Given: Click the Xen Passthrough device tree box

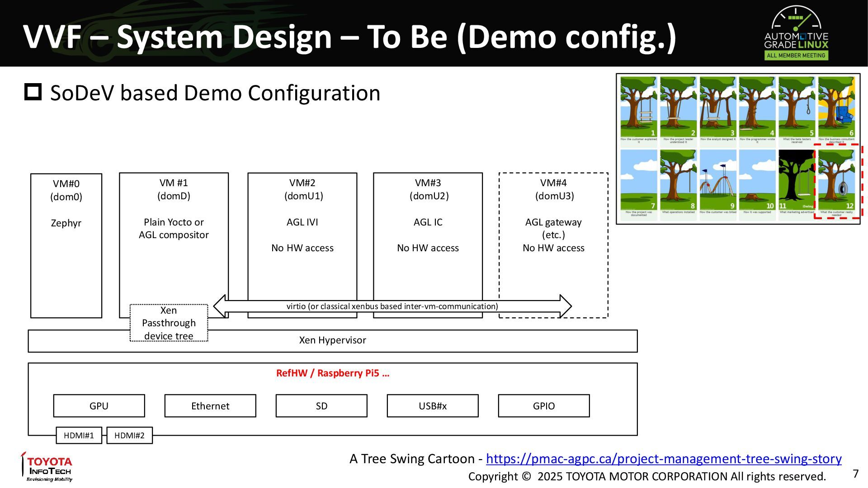Looking at the screenshot, I should 169,323.
